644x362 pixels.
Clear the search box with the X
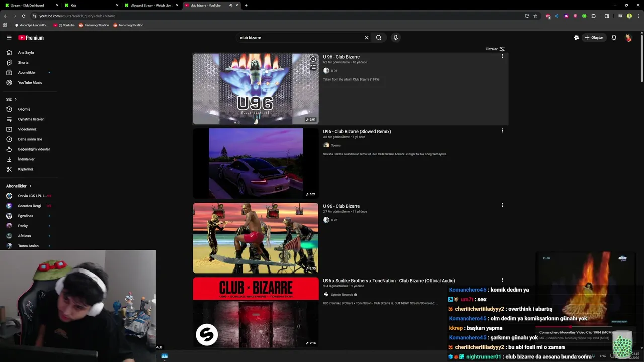pyautogui.click(x=367, y=38)
